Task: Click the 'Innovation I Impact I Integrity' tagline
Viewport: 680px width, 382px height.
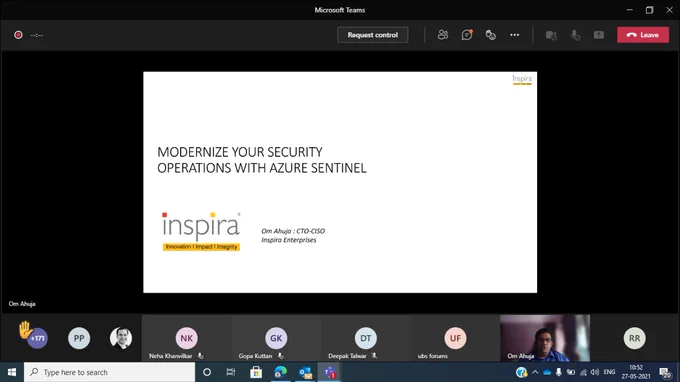Action: pos(201,247)
